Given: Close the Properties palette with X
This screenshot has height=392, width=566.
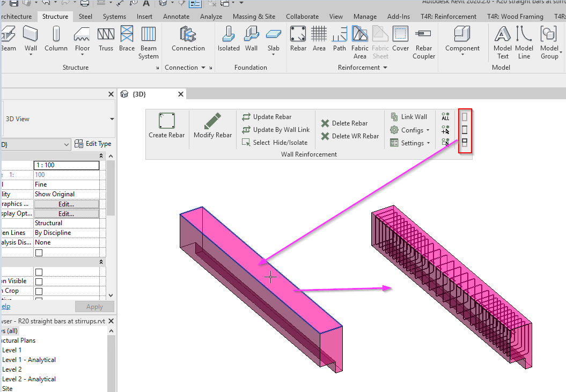Looking at the screenshot, I should point(111,94).
